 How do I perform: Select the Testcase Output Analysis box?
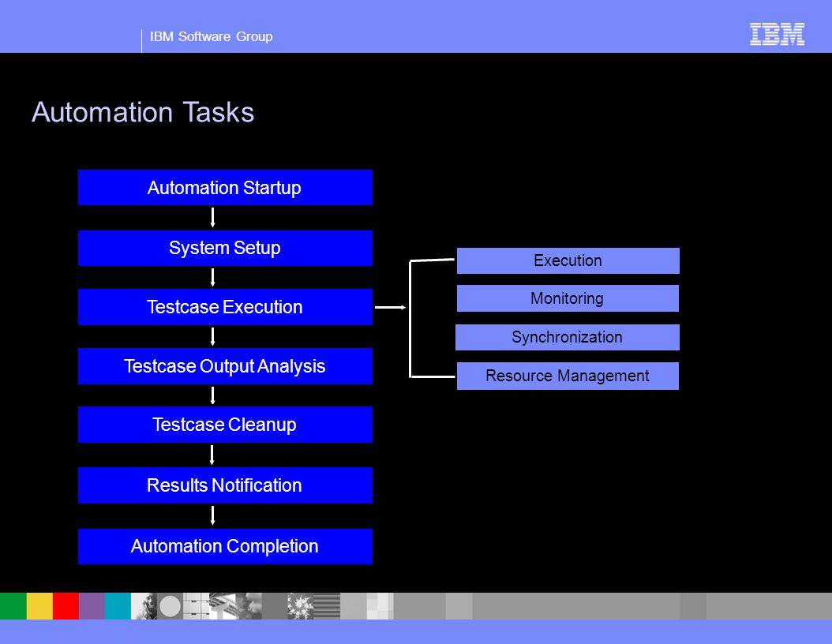pyautogui.click(x=225, y=366)
